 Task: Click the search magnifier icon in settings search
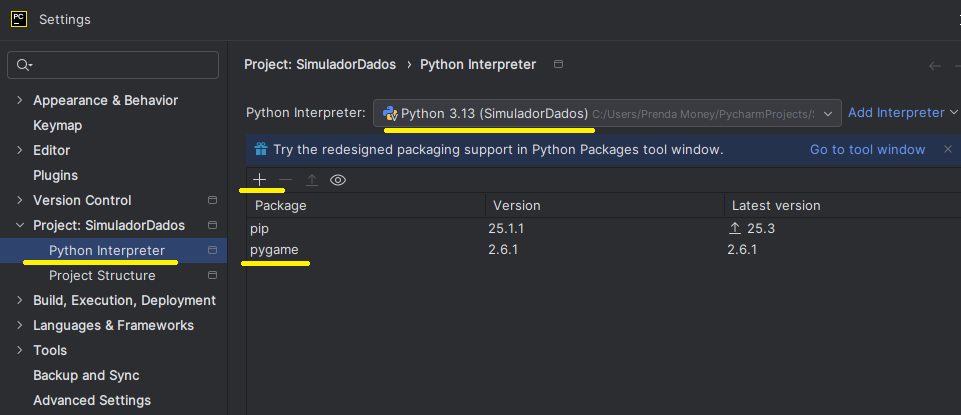coord(24,65)
